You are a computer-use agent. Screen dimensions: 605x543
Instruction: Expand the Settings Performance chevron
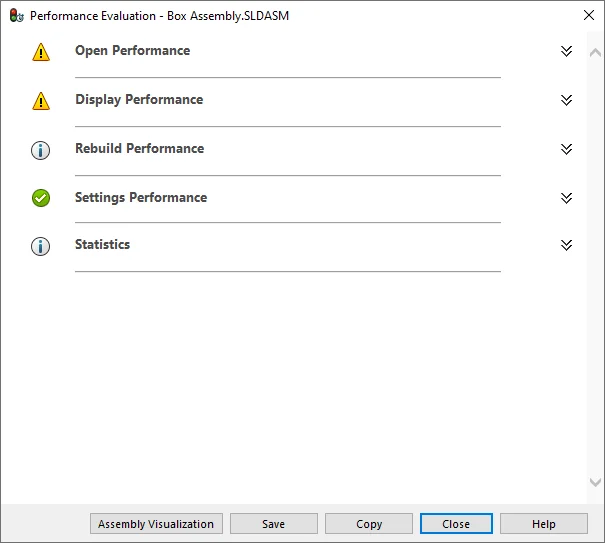[x=566, y=198]
